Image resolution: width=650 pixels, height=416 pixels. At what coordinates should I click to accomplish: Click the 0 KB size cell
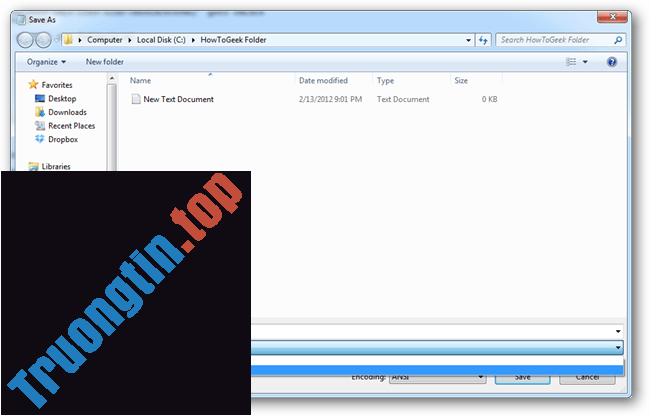[489, 99]
